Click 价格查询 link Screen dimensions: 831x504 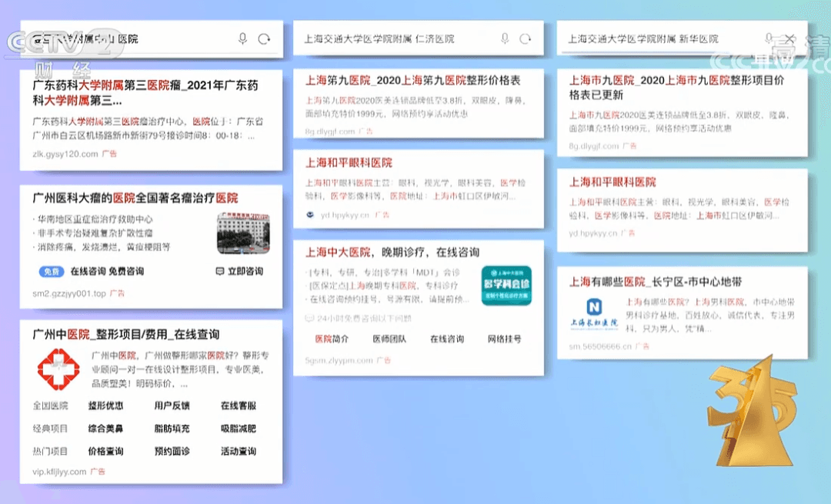click(x=105, y=451)
